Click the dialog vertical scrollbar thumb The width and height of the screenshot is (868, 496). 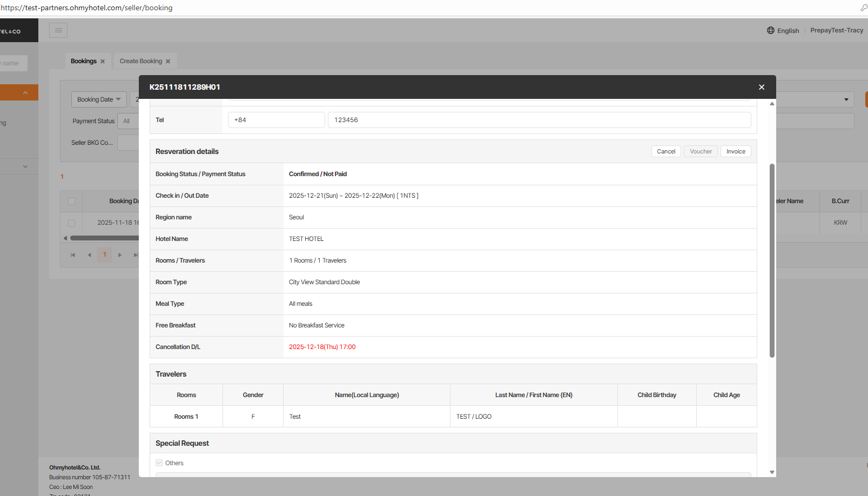772,259
